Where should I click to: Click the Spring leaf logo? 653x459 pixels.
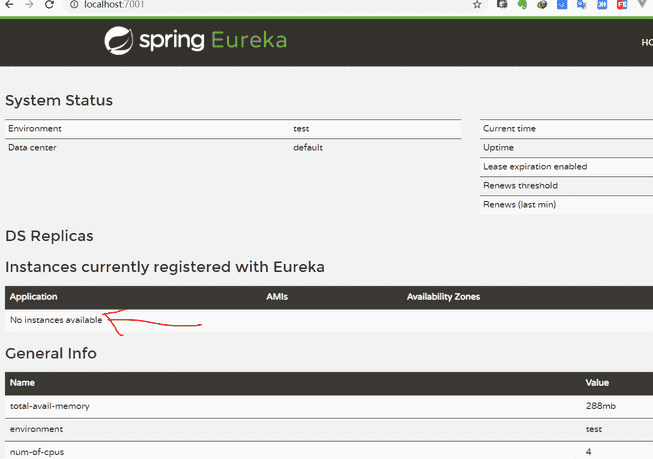pyautogui.click(x=119, y=40)
